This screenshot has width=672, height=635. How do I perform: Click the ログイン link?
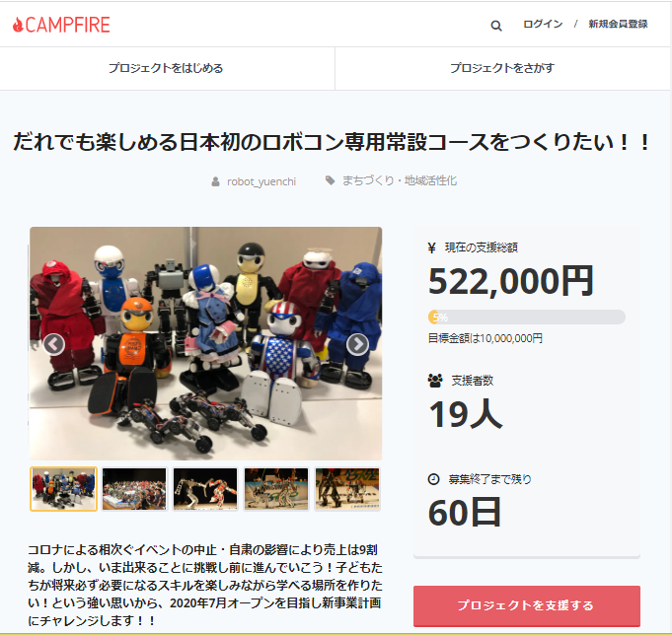pos(543,24)
